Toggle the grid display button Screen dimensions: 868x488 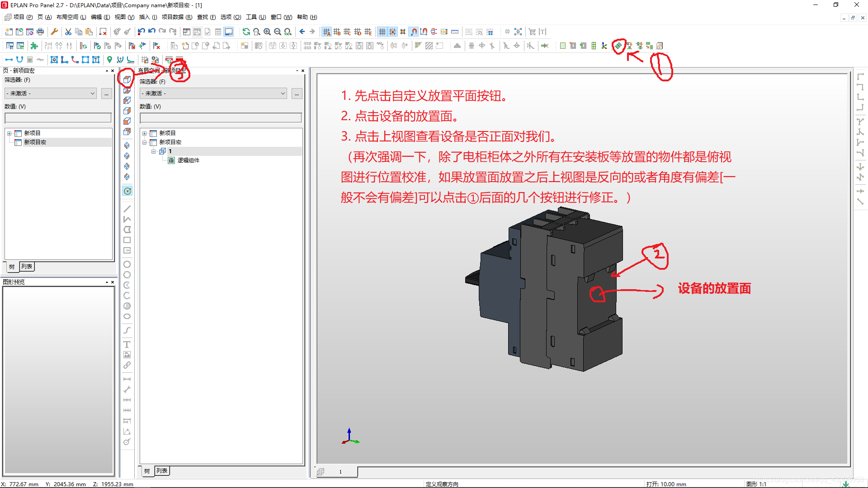[382, 32]
